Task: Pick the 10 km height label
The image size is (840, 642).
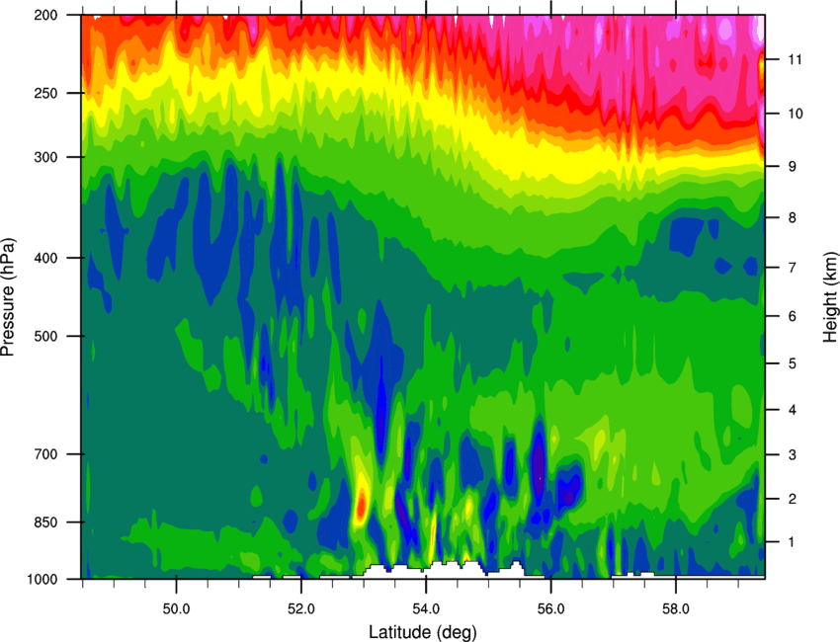Action: coord(796,114)
